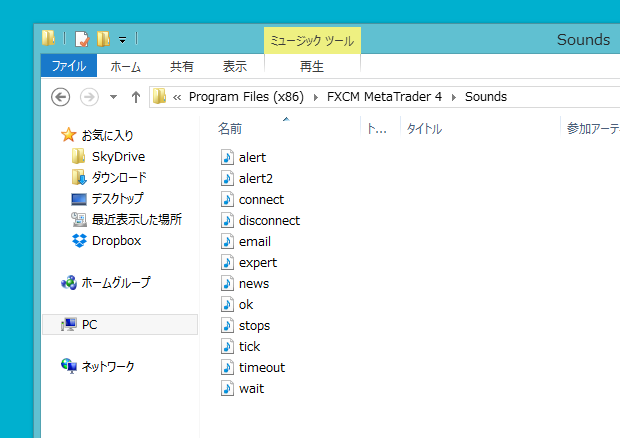Select the wait file name
Image resolution: width=620 pixels, height=438 pixels.
(x=251, y=389)
